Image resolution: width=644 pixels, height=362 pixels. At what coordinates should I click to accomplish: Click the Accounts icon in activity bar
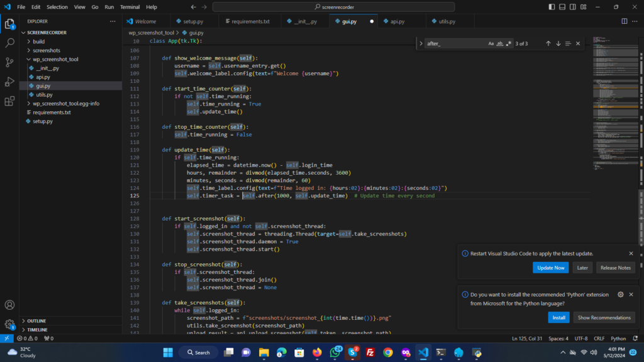point(9,305)
